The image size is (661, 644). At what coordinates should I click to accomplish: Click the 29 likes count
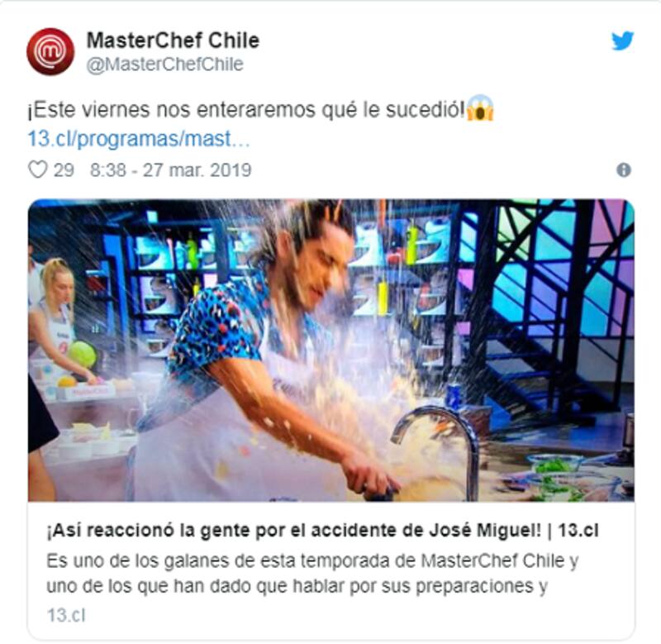pos(64,170)
